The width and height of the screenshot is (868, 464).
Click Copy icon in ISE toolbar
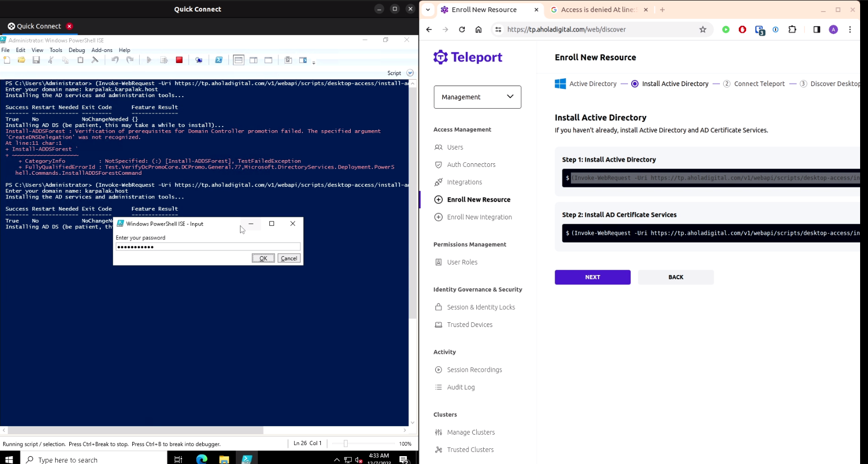(x=66, y=60)
